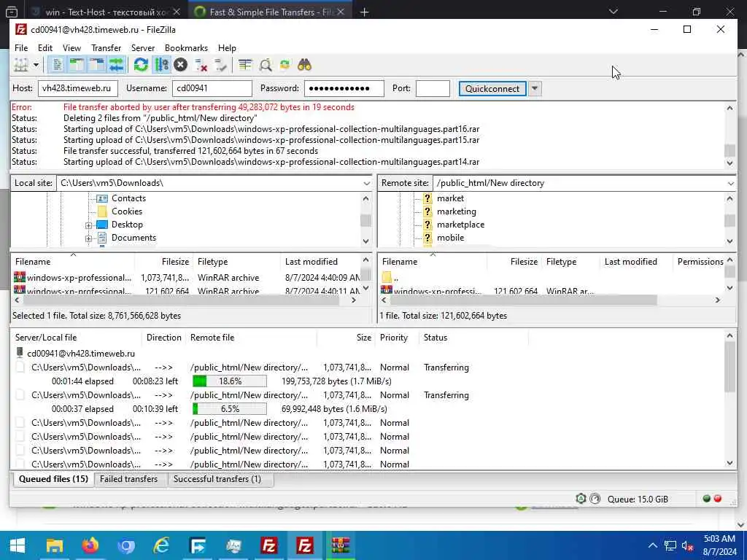
Task: Open the Server menu
Action: tap(143, 48)
